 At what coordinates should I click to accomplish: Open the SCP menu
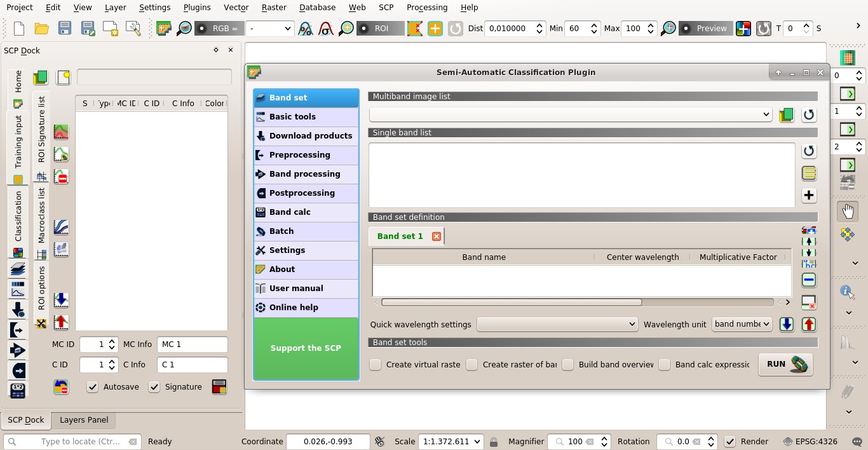click(386, 8)
